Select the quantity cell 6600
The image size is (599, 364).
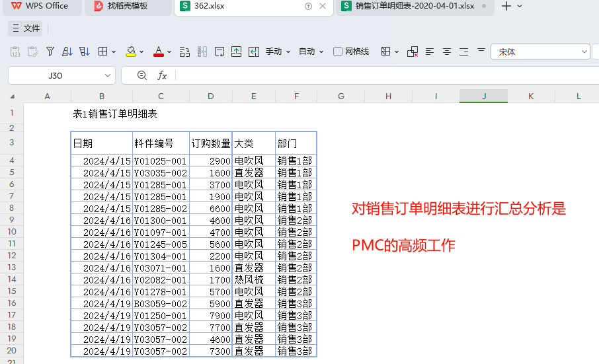(210, 208)
